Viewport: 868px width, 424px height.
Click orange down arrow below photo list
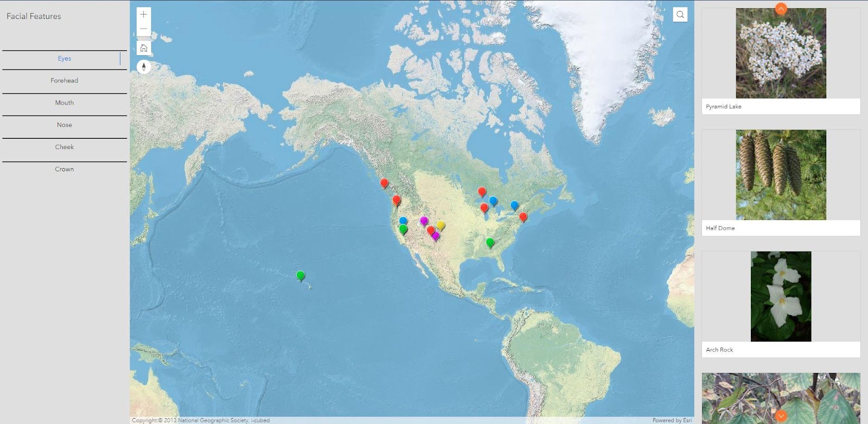(781, 416)
